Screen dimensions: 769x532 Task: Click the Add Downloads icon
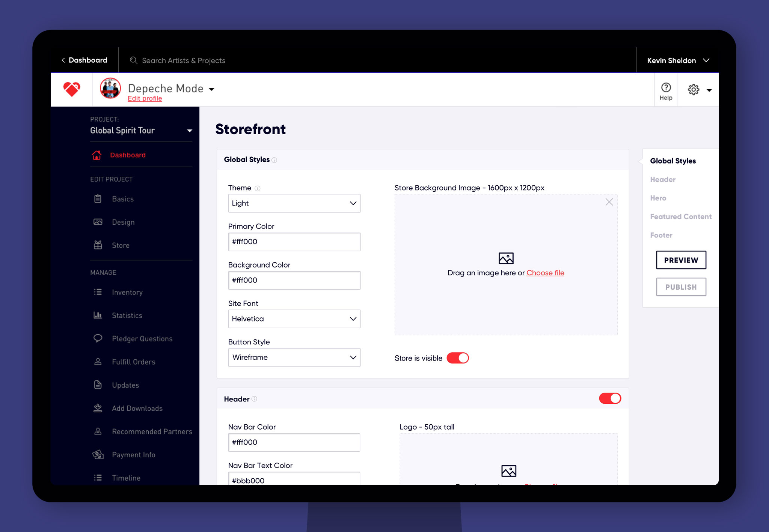[x=97, y=408]
